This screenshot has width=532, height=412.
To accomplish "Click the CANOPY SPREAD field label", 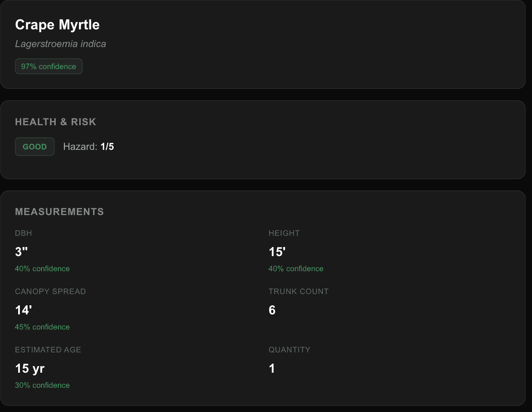I will 51,292.
